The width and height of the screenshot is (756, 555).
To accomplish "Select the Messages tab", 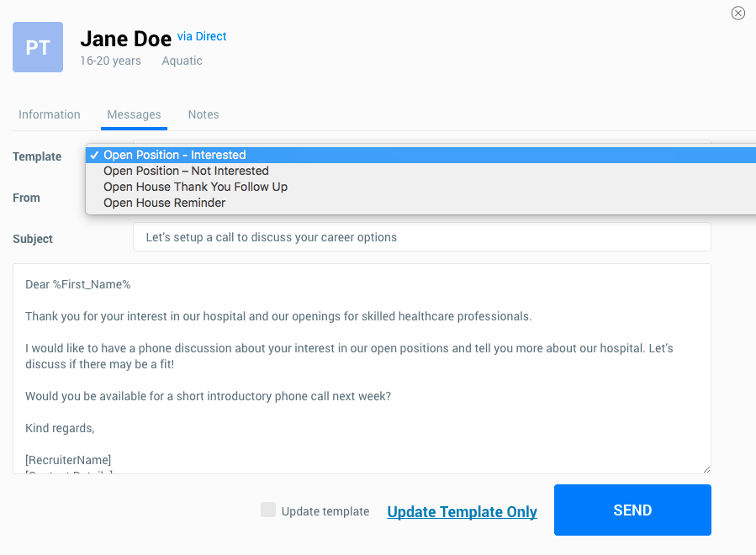I will tap(134, 114).
